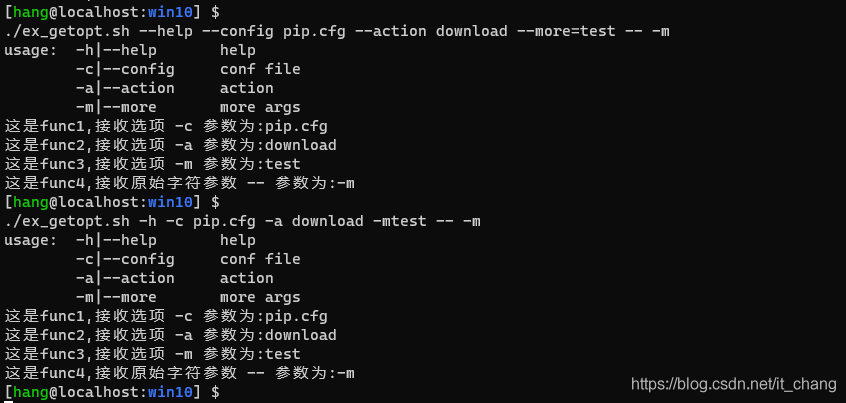Click '-m|--more more args' in first output
846x403 pixels.
[x=188, y=107]
